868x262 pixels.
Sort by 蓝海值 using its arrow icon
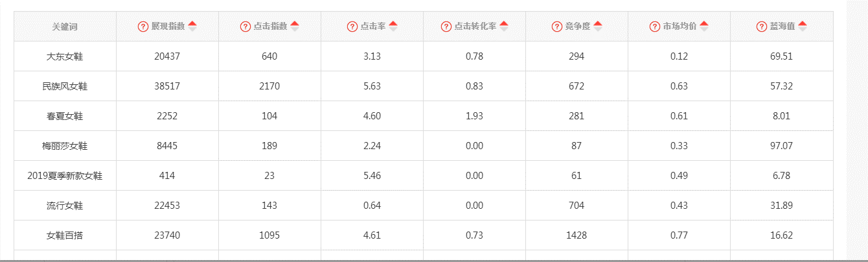803,27
